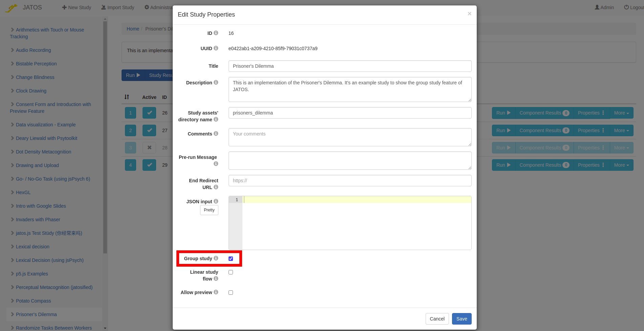This screenshot has height=331, width=644.
Task: Click the sidebar vertical scrollbar
Action: (105, 137)
